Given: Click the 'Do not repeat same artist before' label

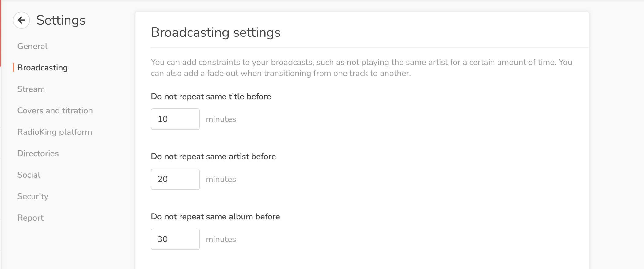Looking at the screenshot, I should point(213,157).
